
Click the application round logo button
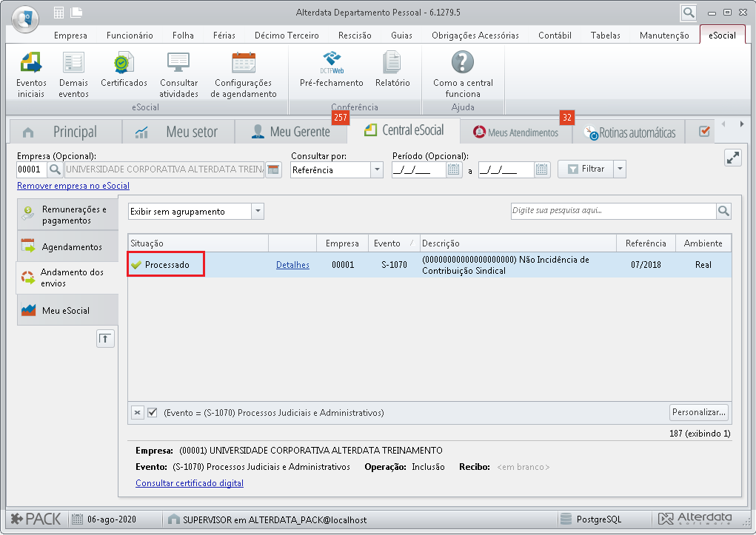(x=25, y=18)
